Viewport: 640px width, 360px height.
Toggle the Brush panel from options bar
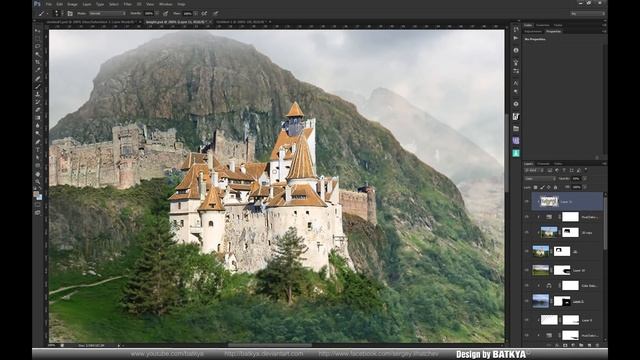[x=70, y=13]
